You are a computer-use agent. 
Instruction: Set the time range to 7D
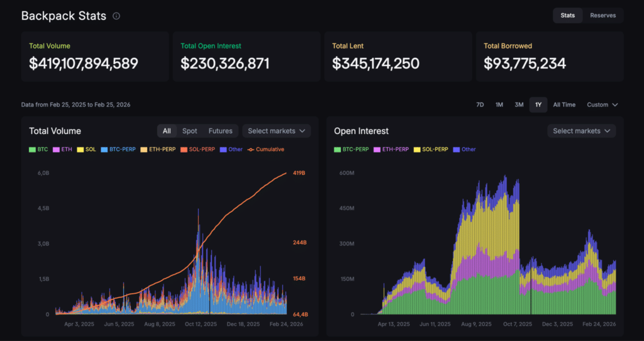480,105
